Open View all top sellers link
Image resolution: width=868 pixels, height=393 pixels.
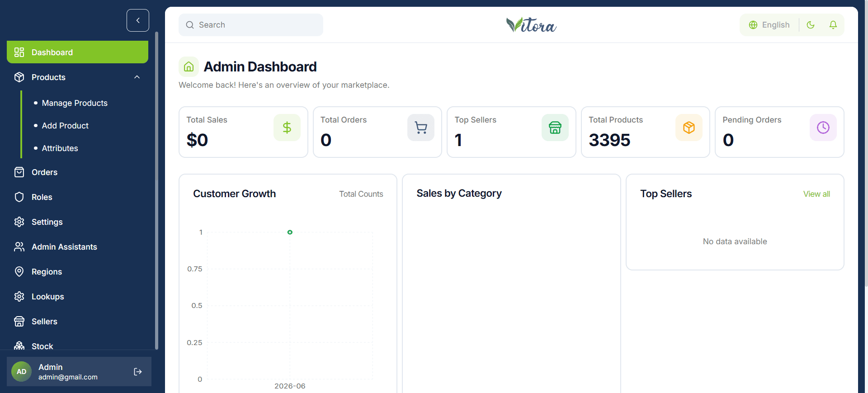pyautogui.click(x=816, y=194)
